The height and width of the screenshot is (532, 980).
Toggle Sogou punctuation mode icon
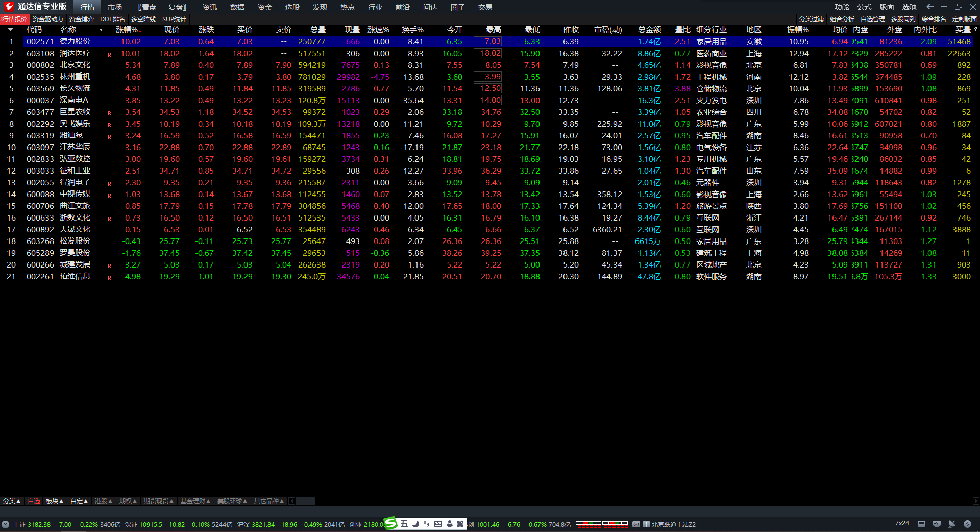426,524
